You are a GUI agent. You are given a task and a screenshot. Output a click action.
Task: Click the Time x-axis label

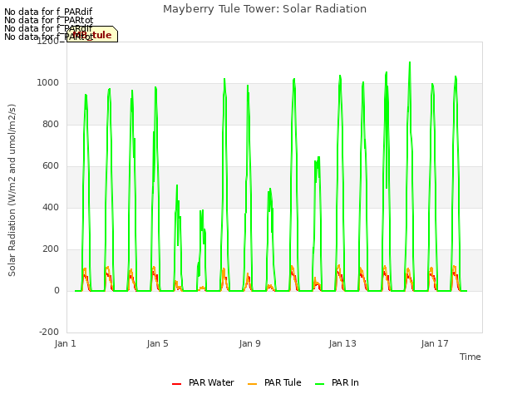(470, 357)
